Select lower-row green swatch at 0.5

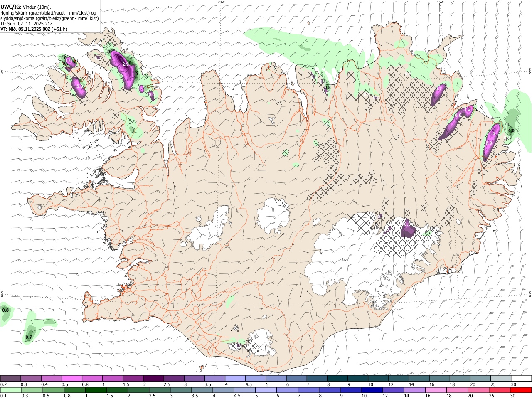(x=53, y=390)
